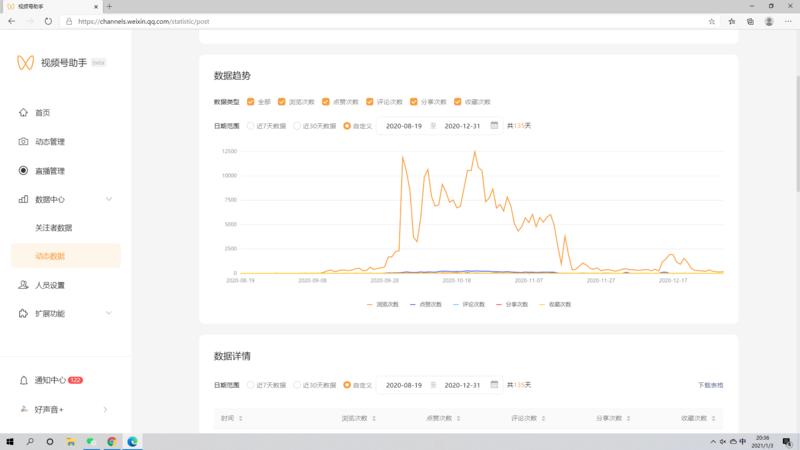This screenshot has width=800, height=450.
Task: Open Windows notification center icon
Action: (x=787, y=441)
